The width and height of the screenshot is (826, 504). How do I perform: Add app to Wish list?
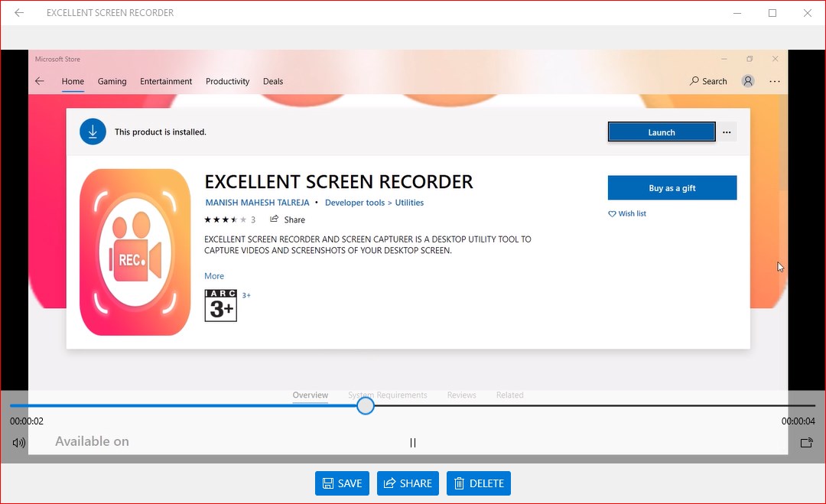coord(627,213)
